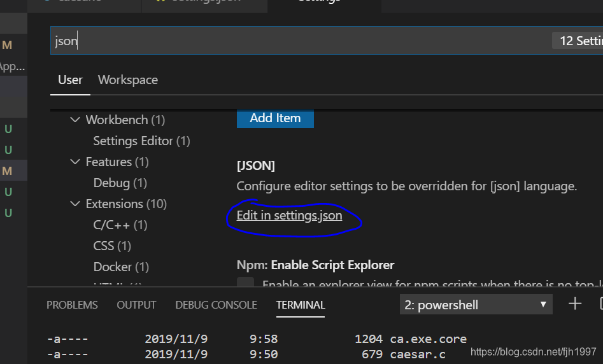Open the TERMINAL panel tab
The width and height of the screenshot is (603, 364).
coord(301,305)
